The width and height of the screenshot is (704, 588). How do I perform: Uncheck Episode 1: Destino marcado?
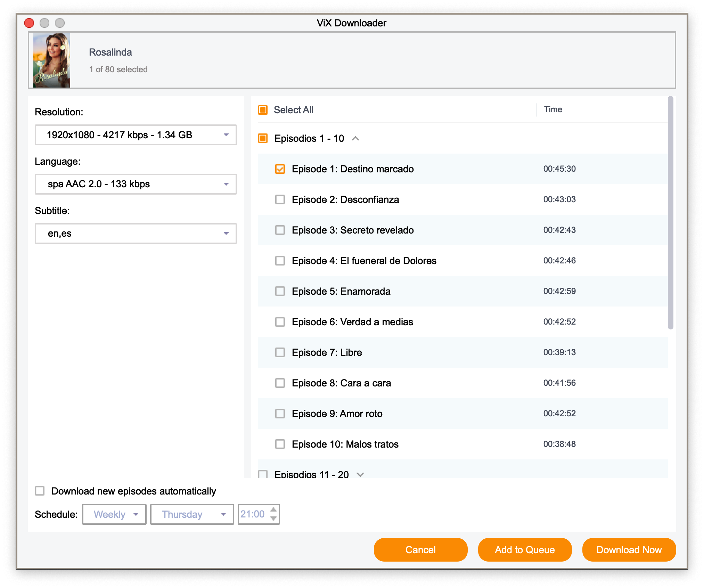pyautogui.click(x=280, y=169)
